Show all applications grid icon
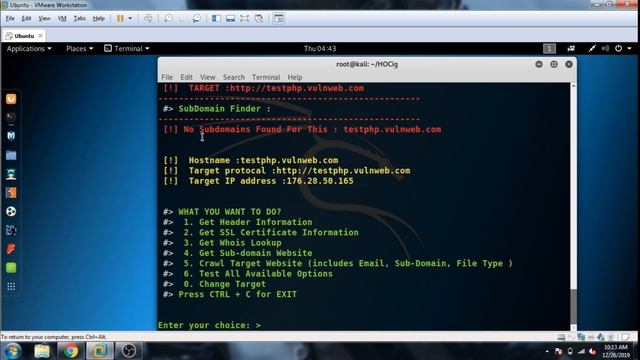Image resolution: width=640 pixels, height=360 pixels. (x=11, y=287)
